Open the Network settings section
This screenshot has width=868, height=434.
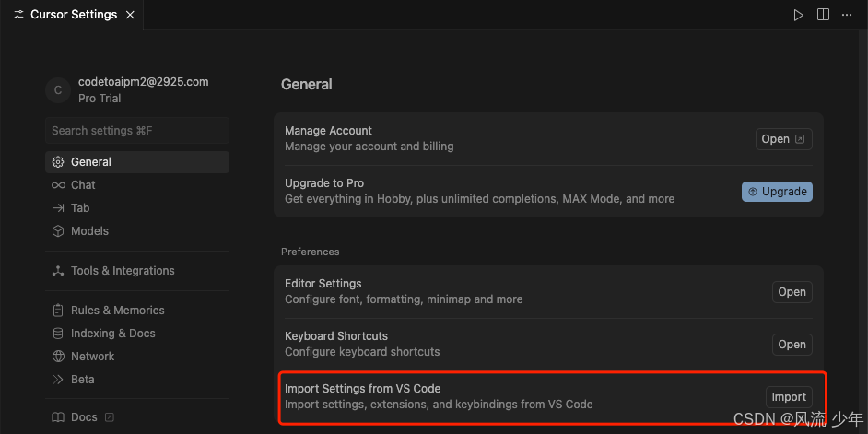pyautogui.click(x=137, y=357)
